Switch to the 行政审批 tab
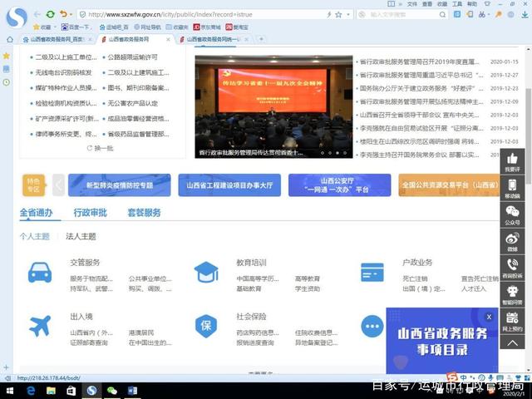This screenshot has width=532, height=399. tap(90, 213)
